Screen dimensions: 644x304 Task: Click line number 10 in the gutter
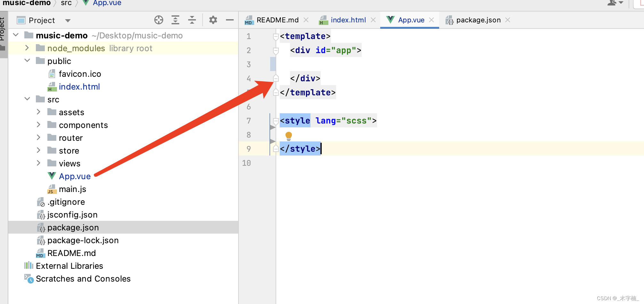[x=246, y=163]
